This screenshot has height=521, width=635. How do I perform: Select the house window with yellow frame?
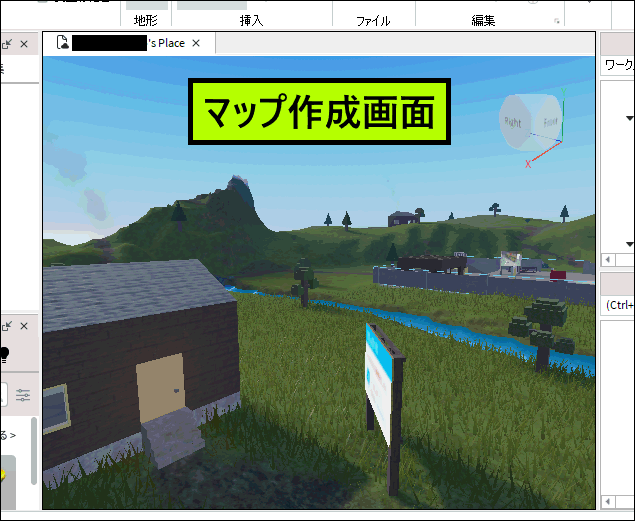pyautogui.click(x=55, y=409)
